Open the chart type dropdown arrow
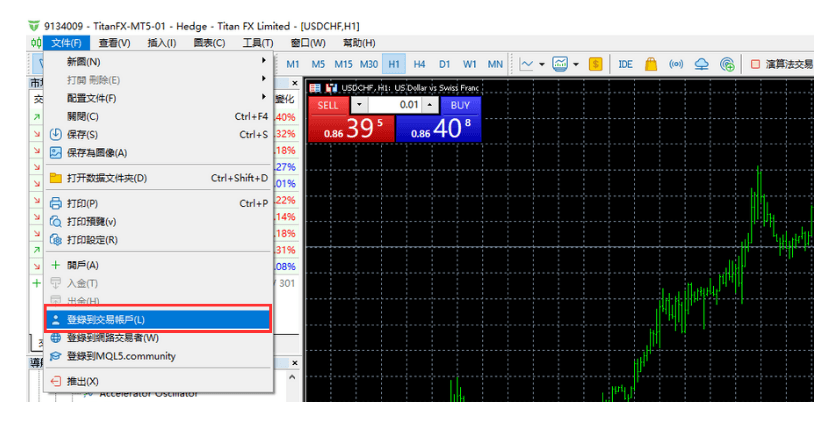Image resolution: width=840 pixels, height=436 pixels. coord(542,64)
